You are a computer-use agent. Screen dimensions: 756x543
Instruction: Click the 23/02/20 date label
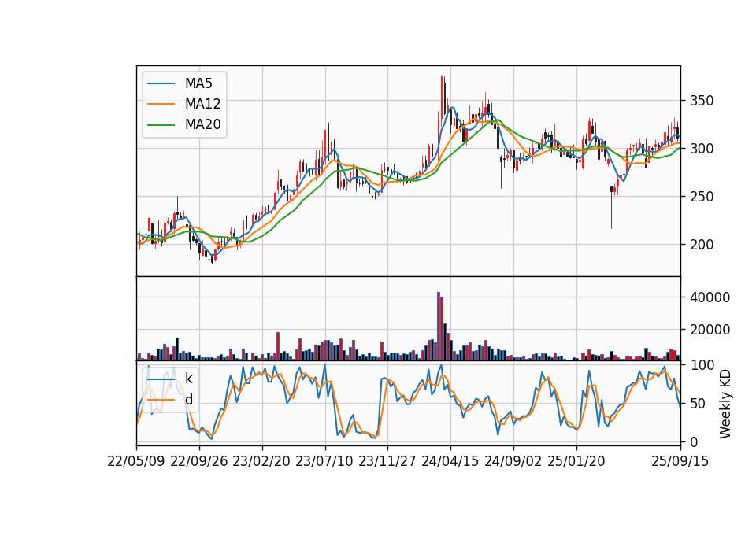click(261, 461)
